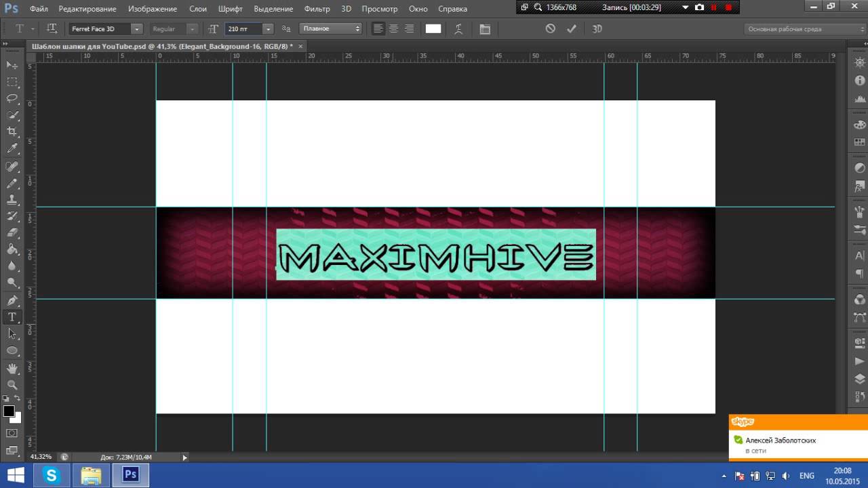The height and width of the screenshot is (488, 868).
Task: Open the Редактирование menu
Action: click(87, 9)
